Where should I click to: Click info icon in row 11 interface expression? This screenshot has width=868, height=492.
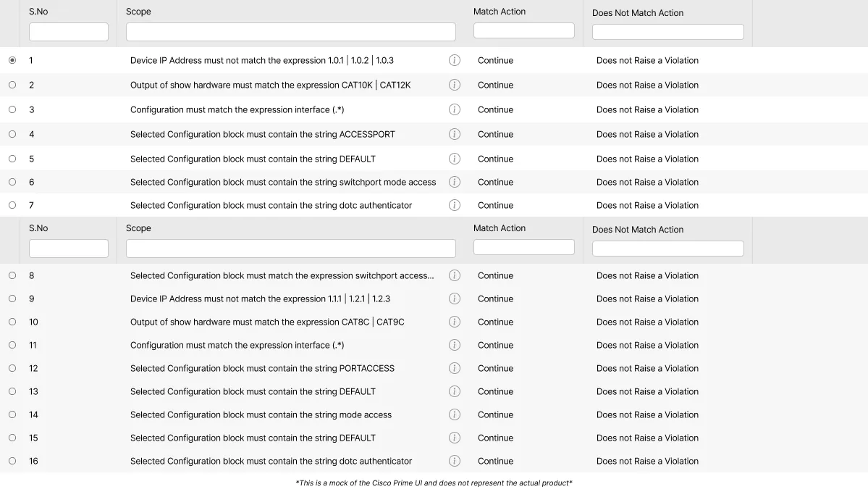click(455, 345)
